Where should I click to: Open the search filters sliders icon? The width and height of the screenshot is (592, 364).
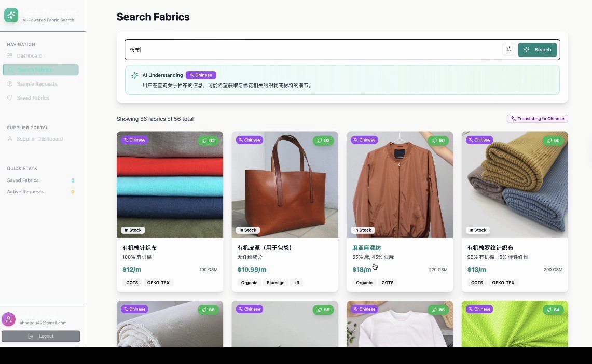click(x=508, y=49)
